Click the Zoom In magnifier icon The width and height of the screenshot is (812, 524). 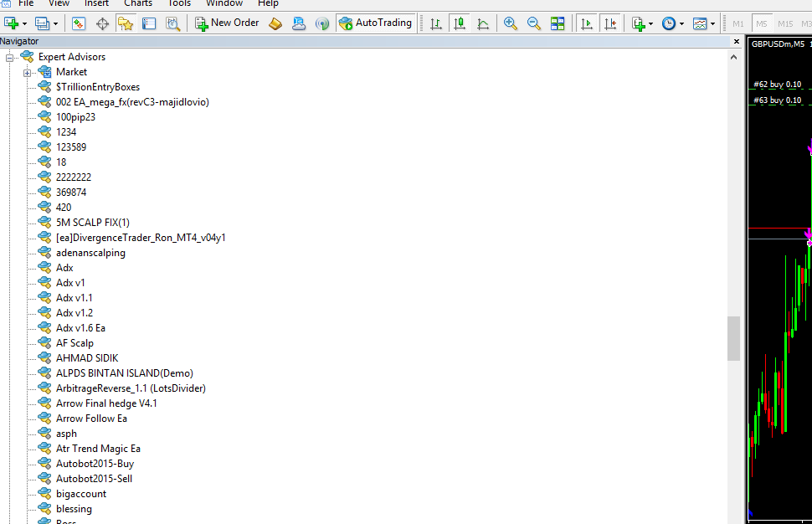(510, 23)
